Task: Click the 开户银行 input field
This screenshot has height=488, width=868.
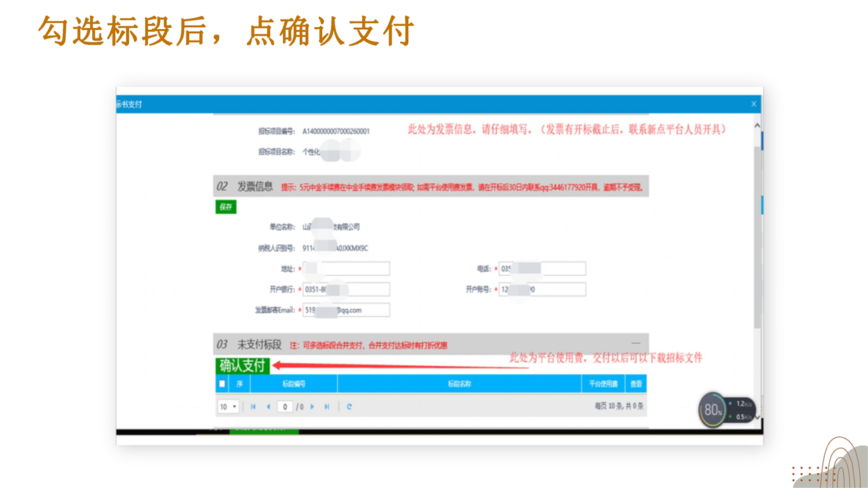Action: pos(346,289)
